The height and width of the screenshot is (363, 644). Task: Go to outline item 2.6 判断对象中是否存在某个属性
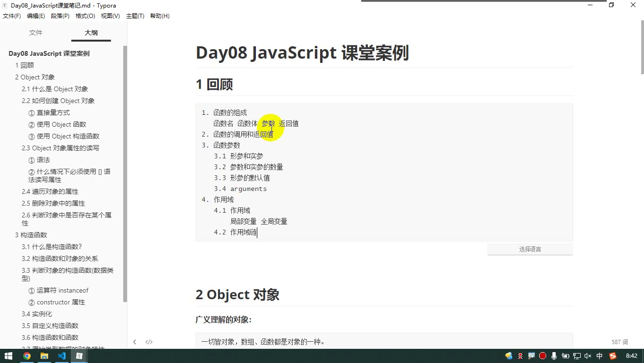pos(67,219)
